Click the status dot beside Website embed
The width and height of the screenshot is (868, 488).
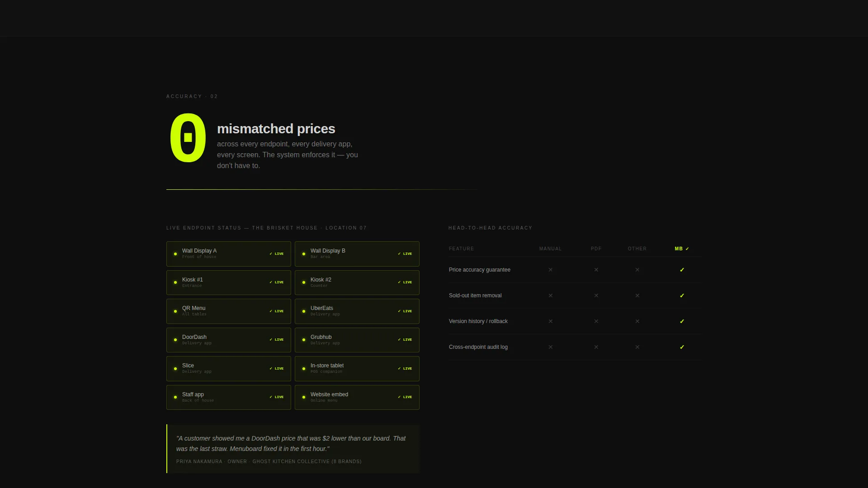pos(304,397)
